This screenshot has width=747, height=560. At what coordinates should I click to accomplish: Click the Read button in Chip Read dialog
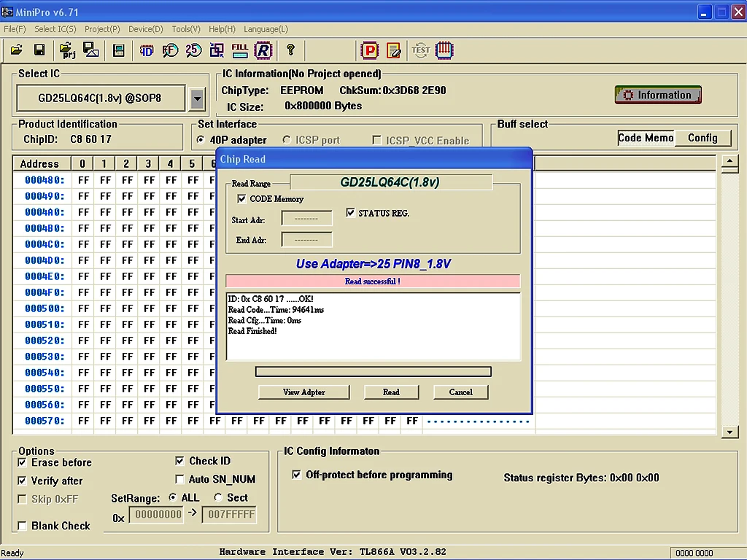[391, 392]
